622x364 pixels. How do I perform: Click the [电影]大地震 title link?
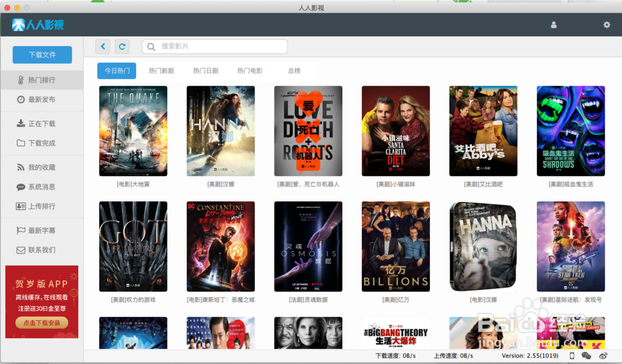(133, 184)
